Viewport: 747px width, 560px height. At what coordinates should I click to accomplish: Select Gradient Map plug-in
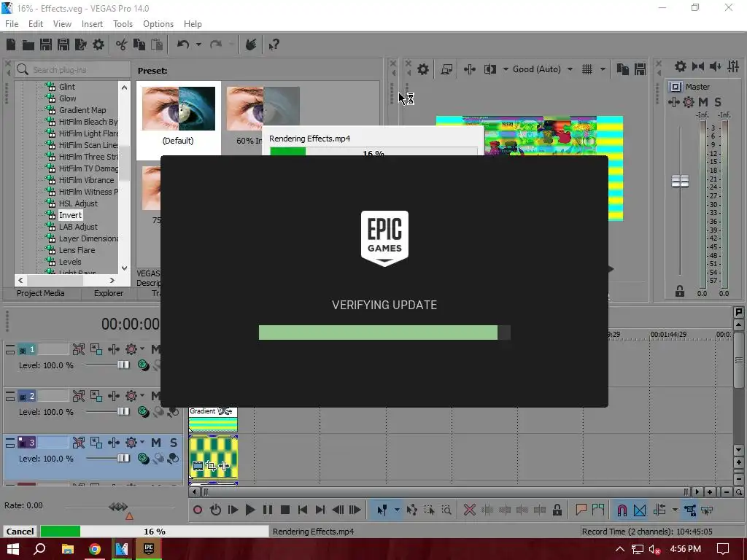pos(82,110)
